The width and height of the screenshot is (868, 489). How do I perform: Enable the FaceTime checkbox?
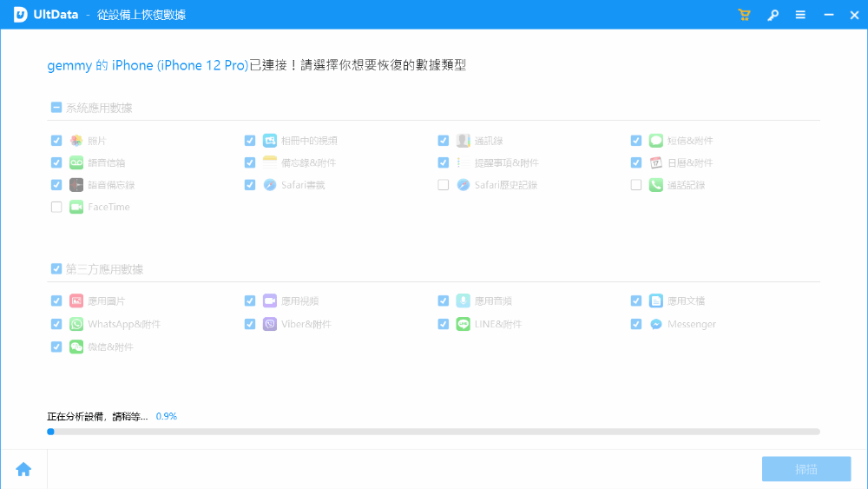[56, 207]
